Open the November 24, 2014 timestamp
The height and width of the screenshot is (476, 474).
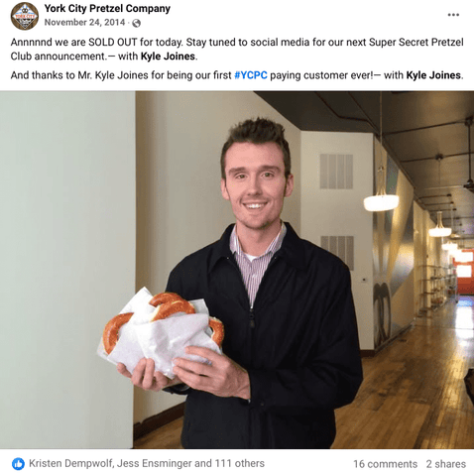(84, 23)
